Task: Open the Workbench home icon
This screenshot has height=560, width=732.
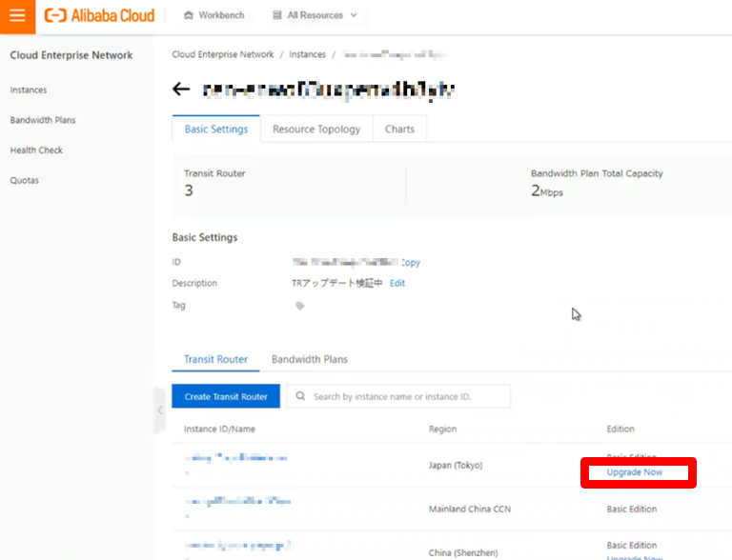Action: click(x=189, y=15)
